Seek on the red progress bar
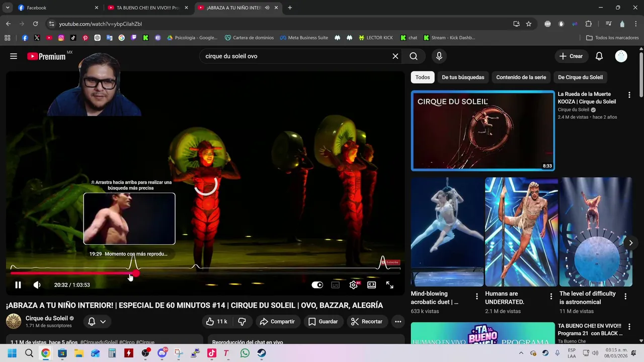Image resolution: width=644 pixels, height=362 pixels. (205, 274)
